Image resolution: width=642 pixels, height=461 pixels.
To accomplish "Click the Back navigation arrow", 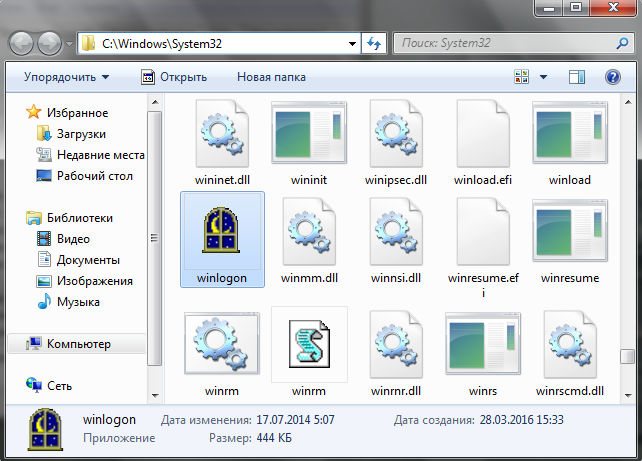I will (x=21, y=43).
